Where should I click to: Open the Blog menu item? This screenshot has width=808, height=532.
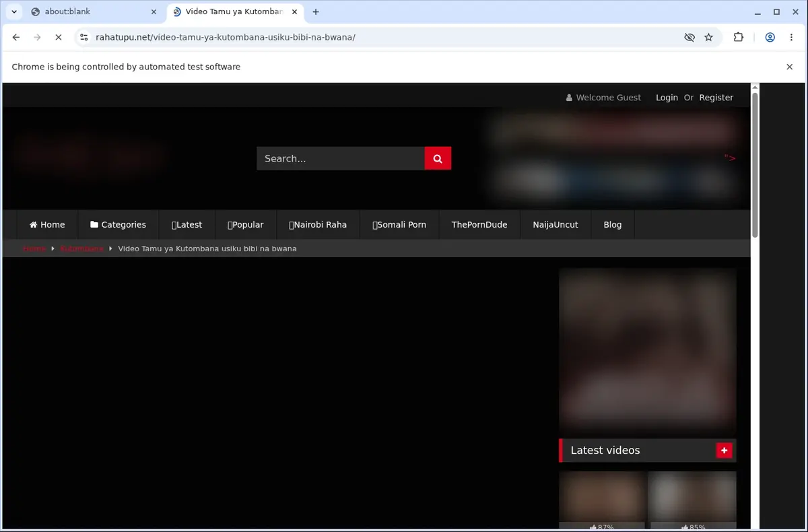(x=613, y=224)
